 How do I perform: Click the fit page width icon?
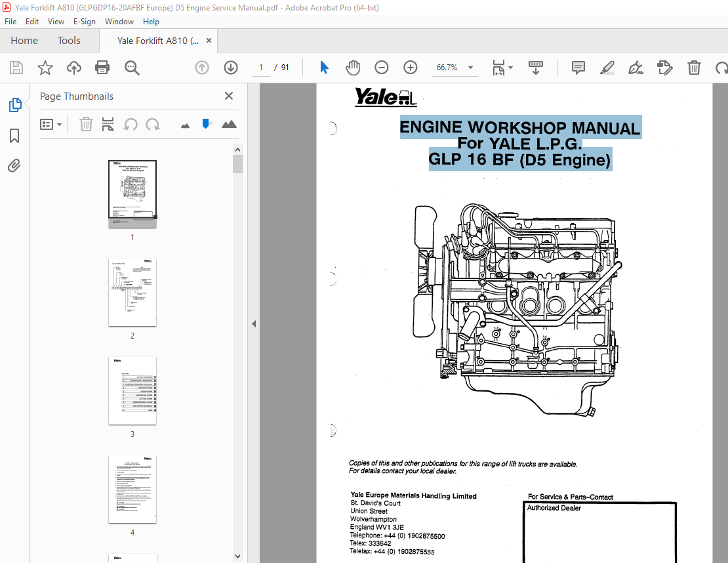498,68
